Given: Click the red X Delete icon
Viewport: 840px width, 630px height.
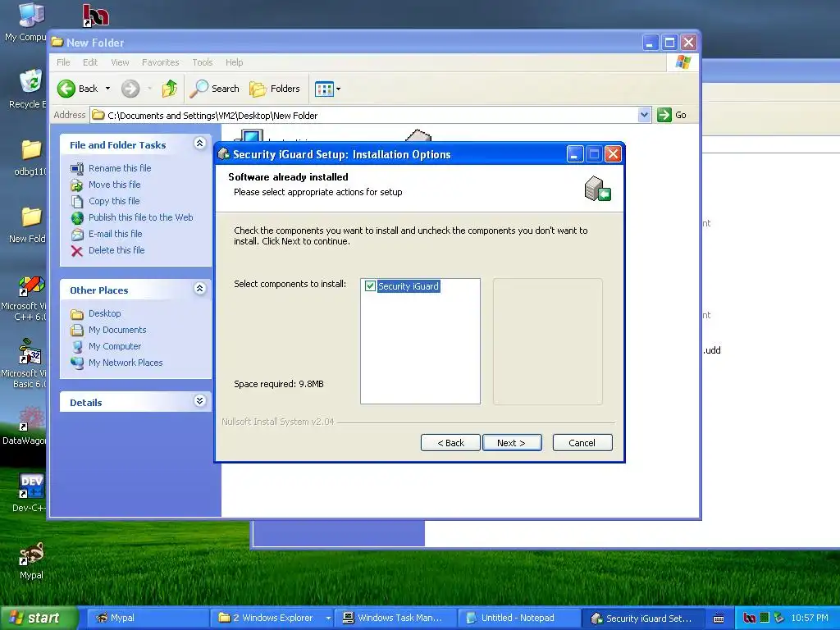Looking at the screenshot, I should (x=77, y=251).
